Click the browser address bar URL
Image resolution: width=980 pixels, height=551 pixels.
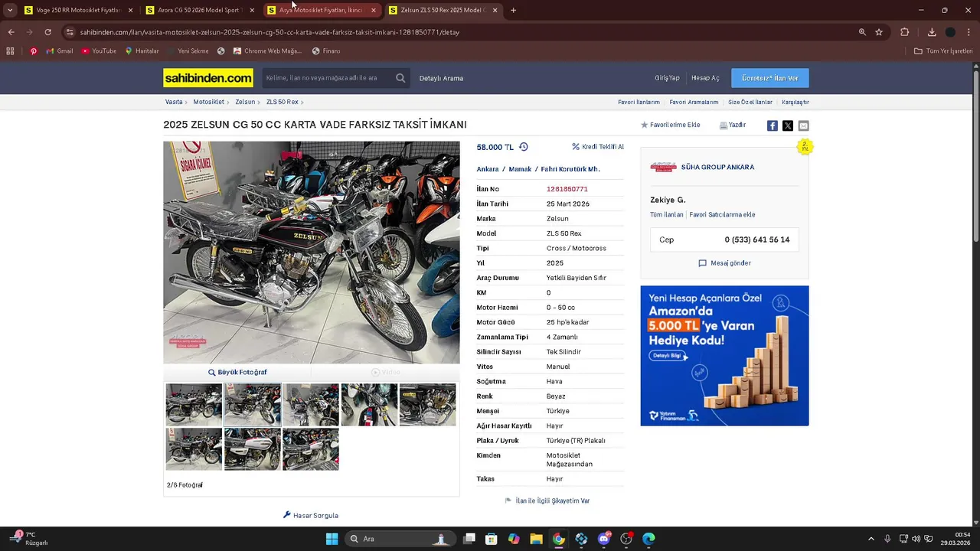pos(269,32)
